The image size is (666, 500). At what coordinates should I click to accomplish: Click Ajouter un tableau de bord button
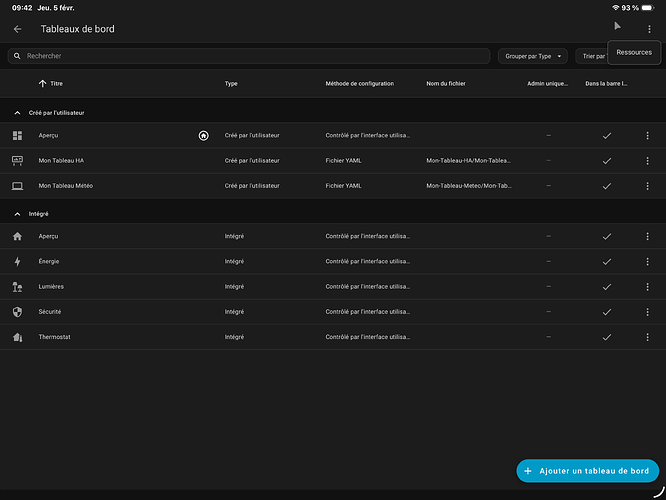pos(588,471)
